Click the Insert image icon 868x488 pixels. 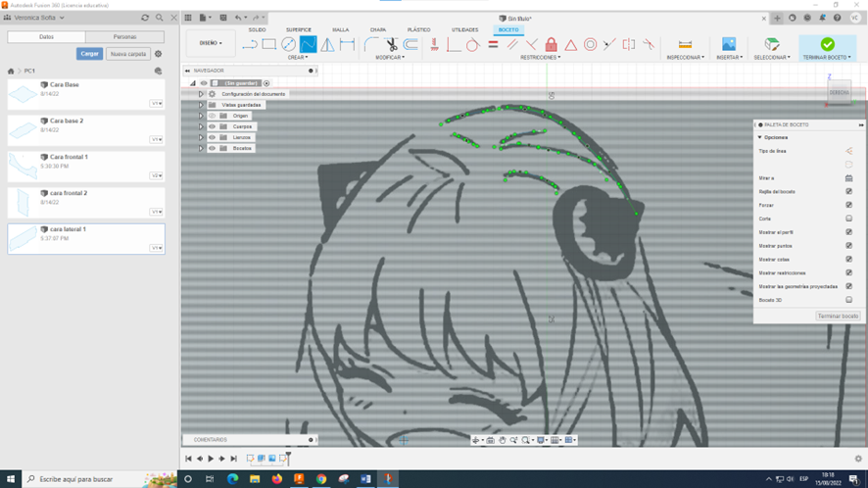pyautogui.click(x=729, y=44)
